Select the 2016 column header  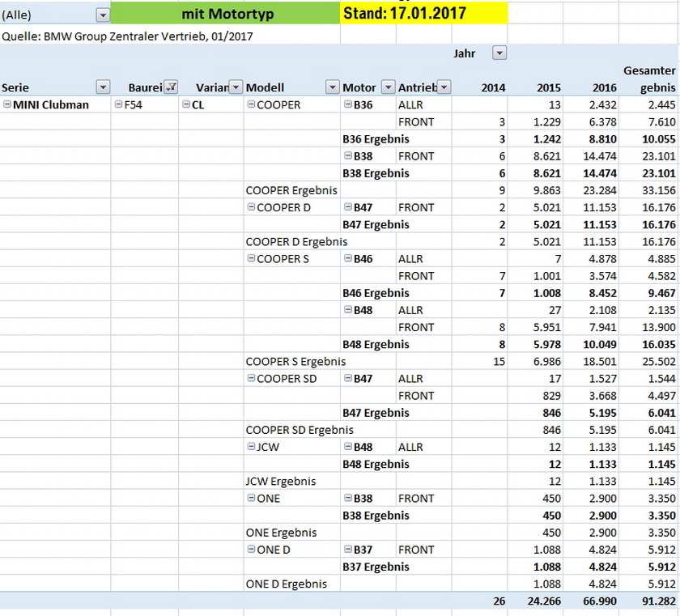[x=605, y=87]
